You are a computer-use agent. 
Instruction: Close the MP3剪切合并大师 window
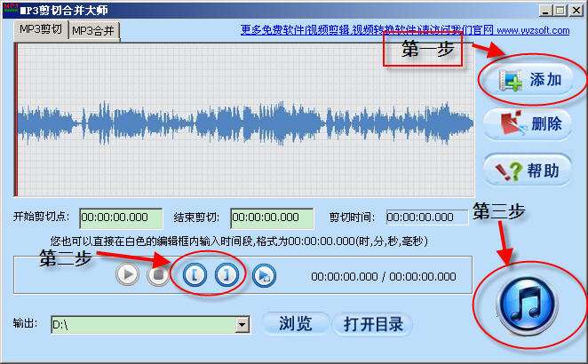[576, 11]
